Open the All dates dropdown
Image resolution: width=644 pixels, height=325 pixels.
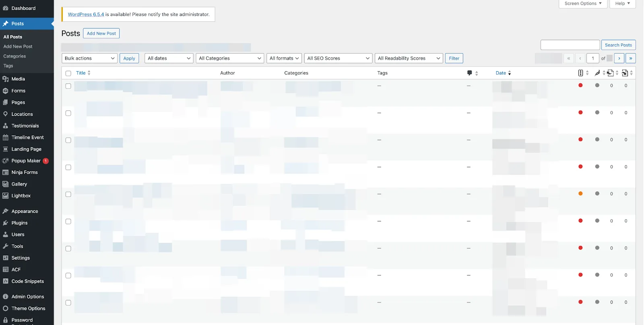click(x=169, y=58)
